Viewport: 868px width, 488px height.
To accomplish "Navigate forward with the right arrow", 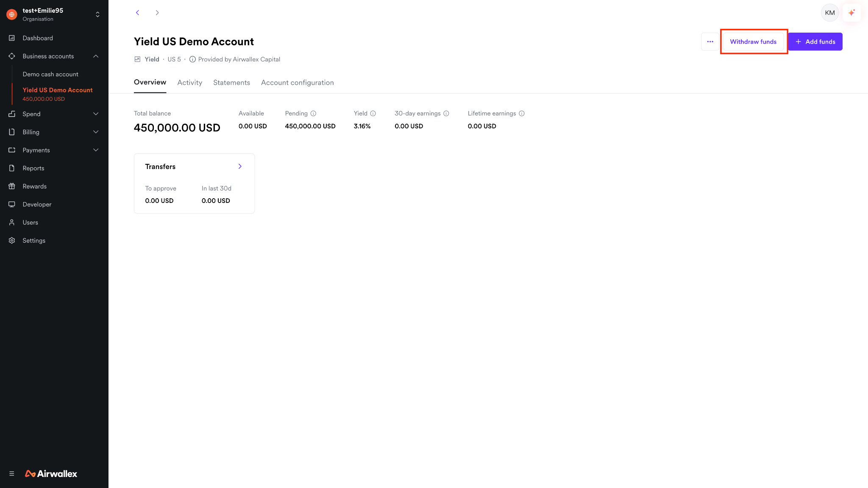I will (x=157, y=13).
